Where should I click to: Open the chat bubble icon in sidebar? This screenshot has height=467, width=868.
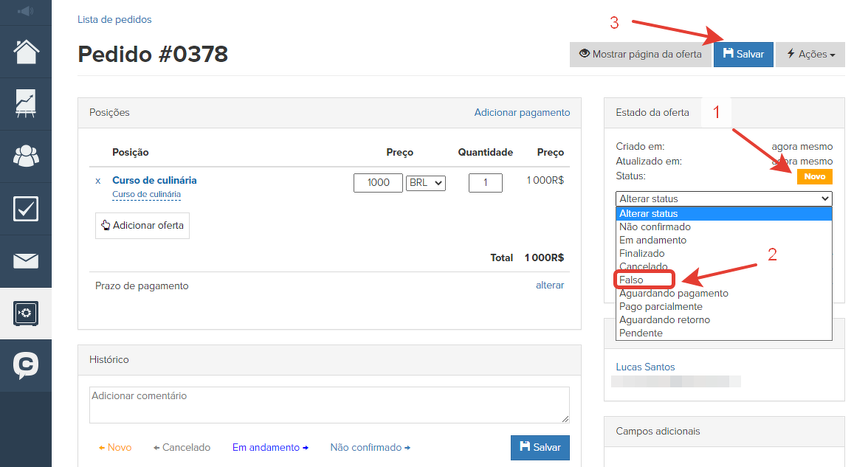[26, 365]
